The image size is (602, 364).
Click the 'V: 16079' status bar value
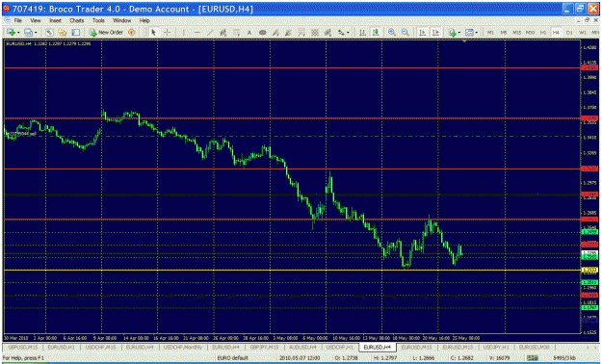[x=500, y=358]
